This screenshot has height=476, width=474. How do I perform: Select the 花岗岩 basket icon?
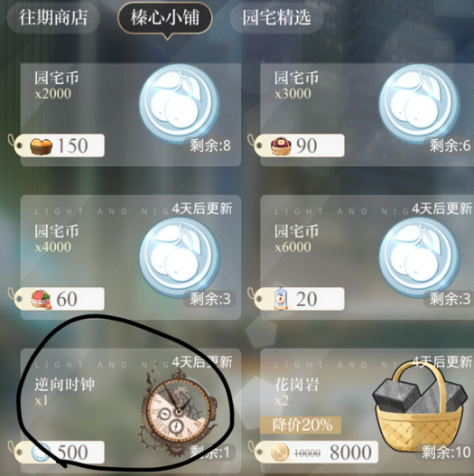[421, 408]
